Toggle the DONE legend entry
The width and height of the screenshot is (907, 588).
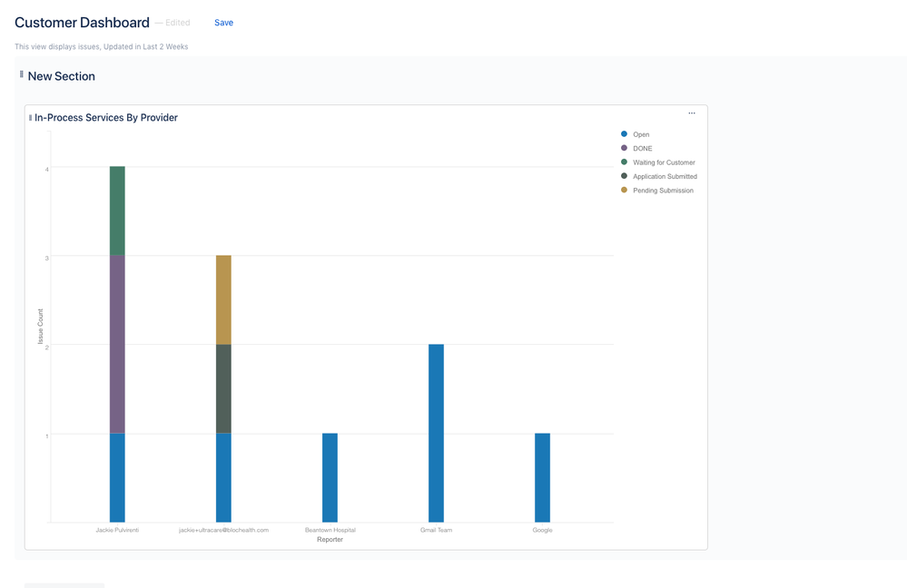click(636, 148)
